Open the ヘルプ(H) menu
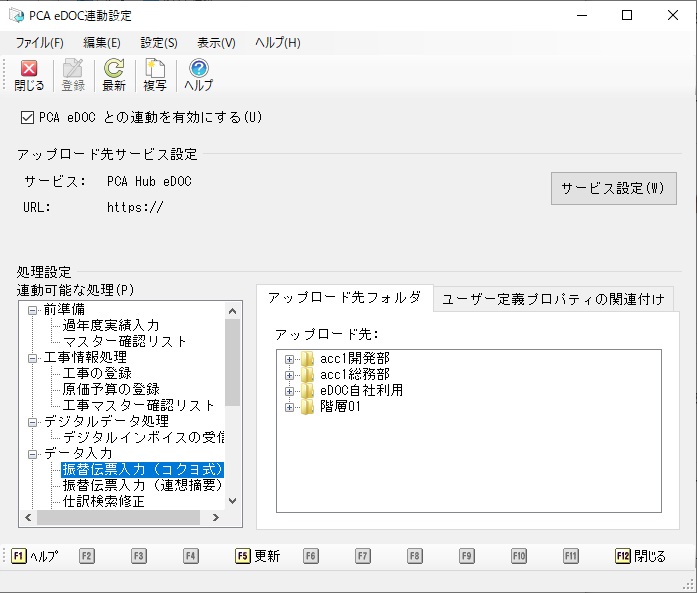The image size is (697, 593). pos(278,43)
